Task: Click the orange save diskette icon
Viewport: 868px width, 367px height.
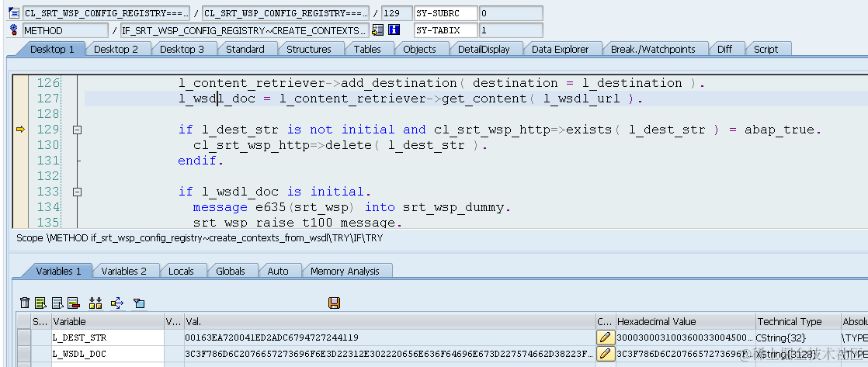Action: tap(334, 303)
